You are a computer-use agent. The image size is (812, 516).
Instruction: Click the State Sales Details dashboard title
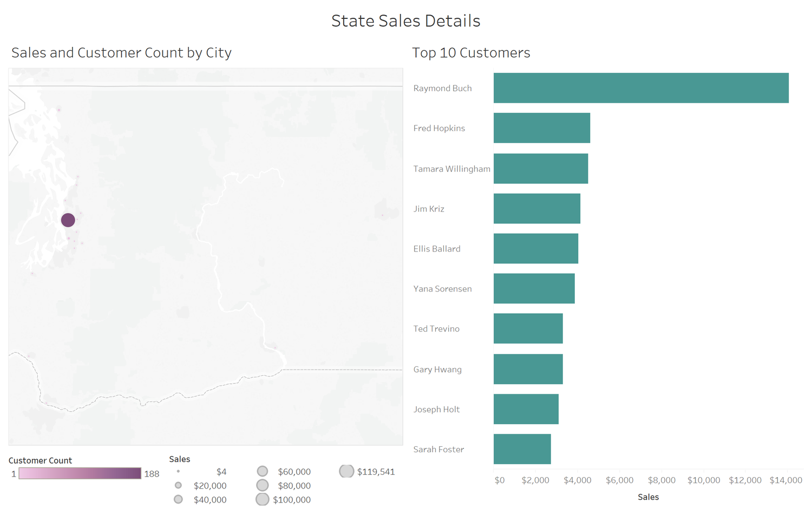pyautogui.click(x=405, y=21)
